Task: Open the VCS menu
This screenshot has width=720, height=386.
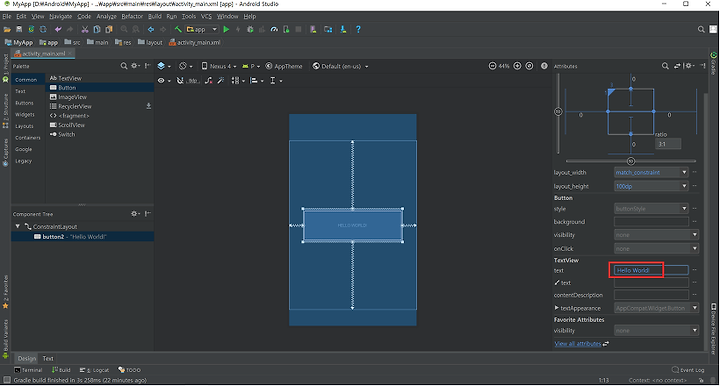Action: click(207, 16)
